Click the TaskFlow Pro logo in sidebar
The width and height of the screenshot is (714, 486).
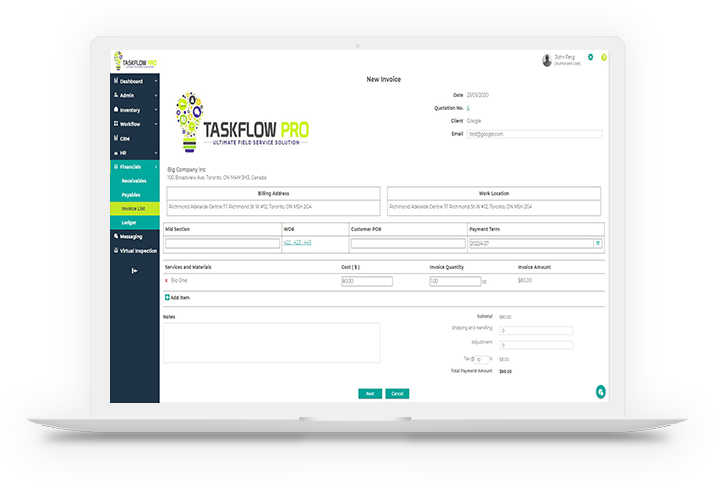(133, 60)
